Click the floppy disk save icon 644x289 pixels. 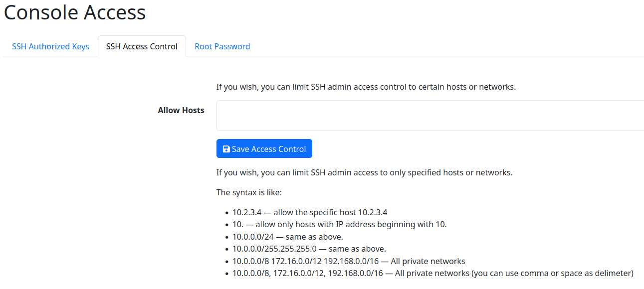click(226, 148)
